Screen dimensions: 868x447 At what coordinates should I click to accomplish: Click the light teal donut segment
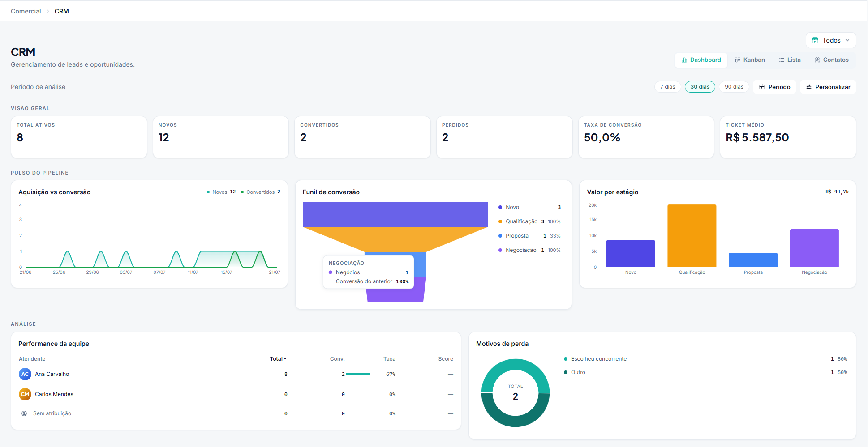(x=516, y=365)
